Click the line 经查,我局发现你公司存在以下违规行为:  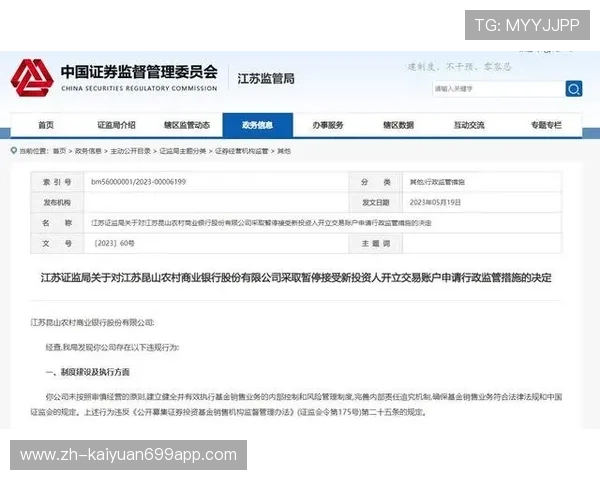112,348
